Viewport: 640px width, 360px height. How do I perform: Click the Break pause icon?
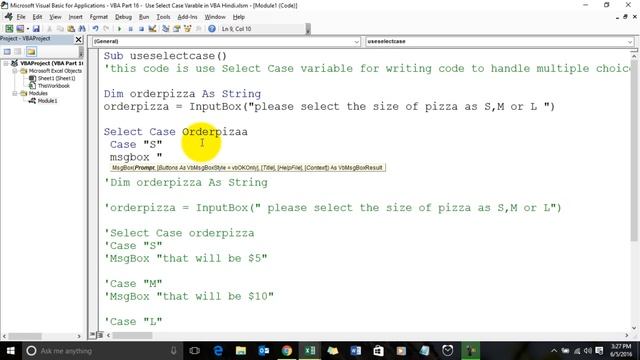[131, 29]
